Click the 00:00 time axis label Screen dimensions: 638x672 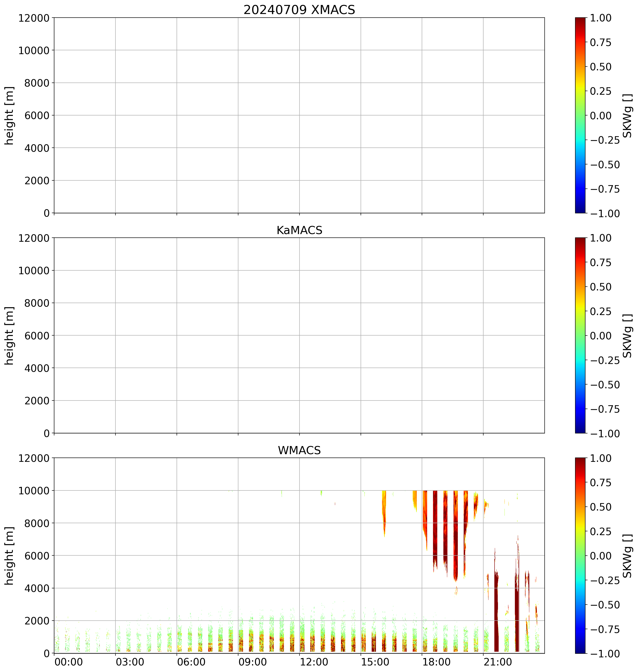[69, 662]
